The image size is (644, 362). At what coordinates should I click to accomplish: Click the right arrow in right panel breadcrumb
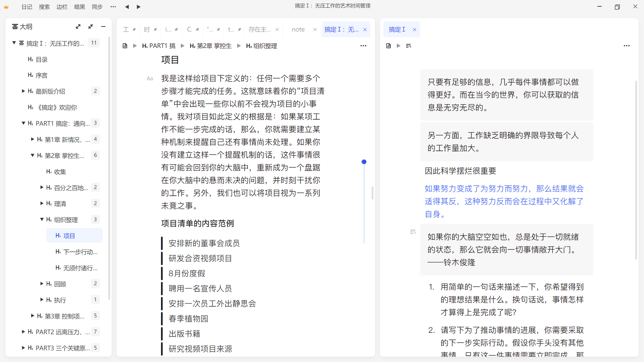(x=398, y=46)
